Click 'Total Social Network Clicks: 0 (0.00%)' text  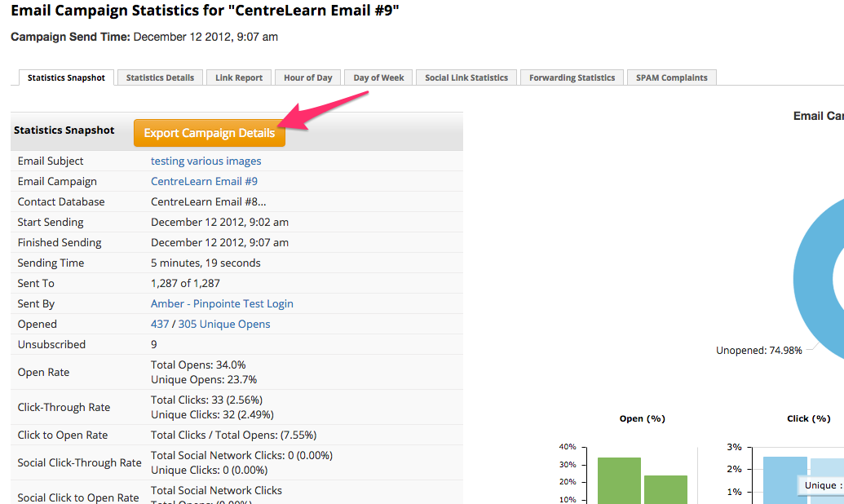[x=241, y=456]
